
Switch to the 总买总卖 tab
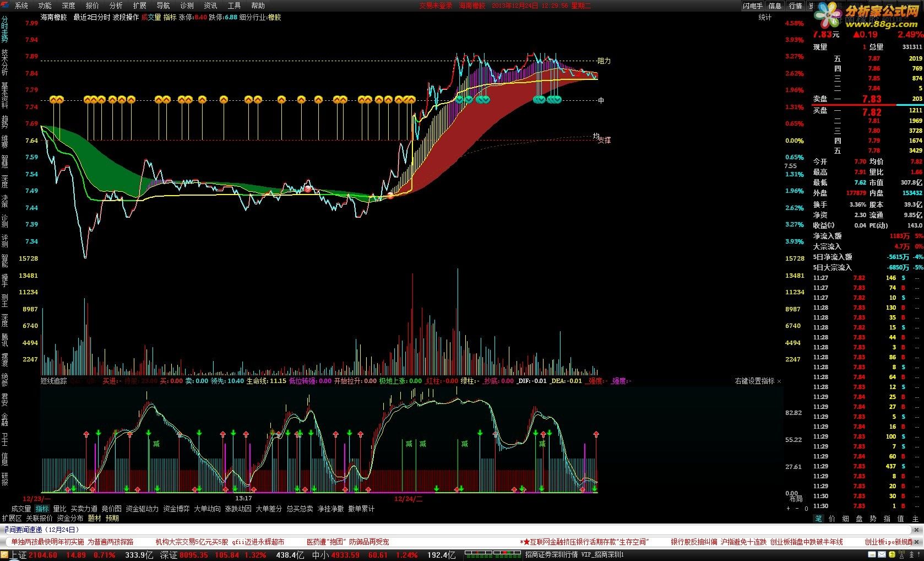click(300, 509)
